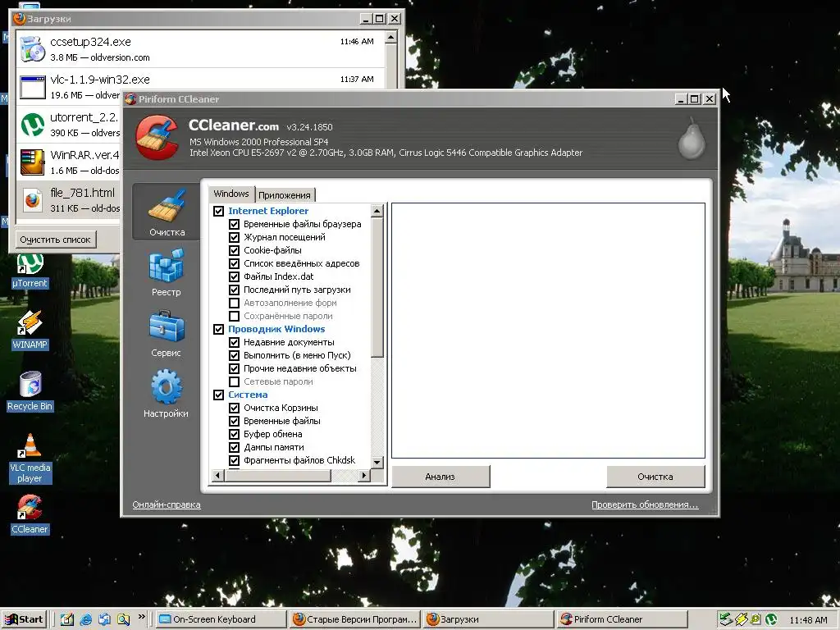Click the first quick launch notepad-like icon
This screenshot has width=840, height=630.
tap(67, 619)
